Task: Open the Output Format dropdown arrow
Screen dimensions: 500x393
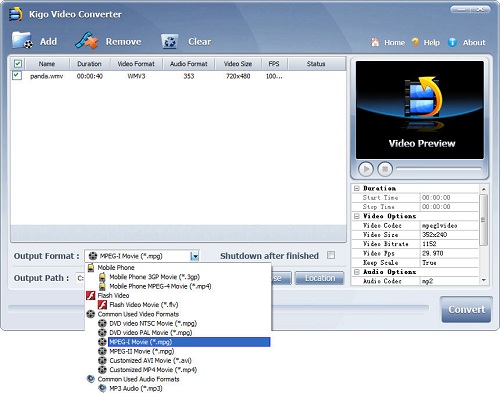Action: click(195, 256)
